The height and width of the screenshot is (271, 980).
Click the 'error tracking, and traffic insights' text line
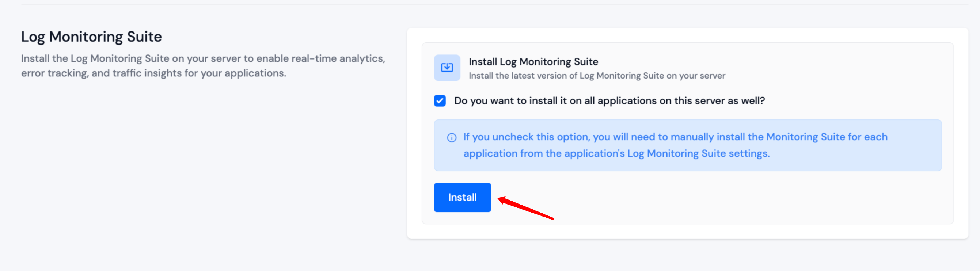(x=153, y=73)
